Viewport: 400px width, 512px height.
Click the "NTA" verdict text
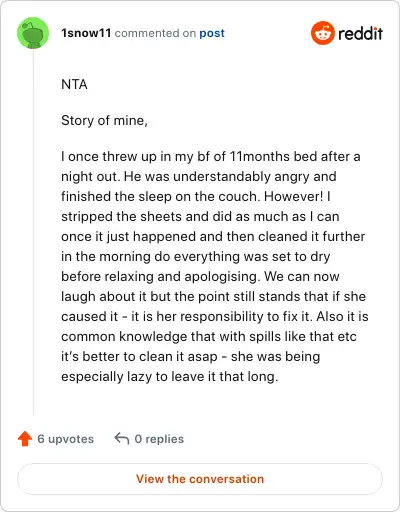[x=74, y=84]
